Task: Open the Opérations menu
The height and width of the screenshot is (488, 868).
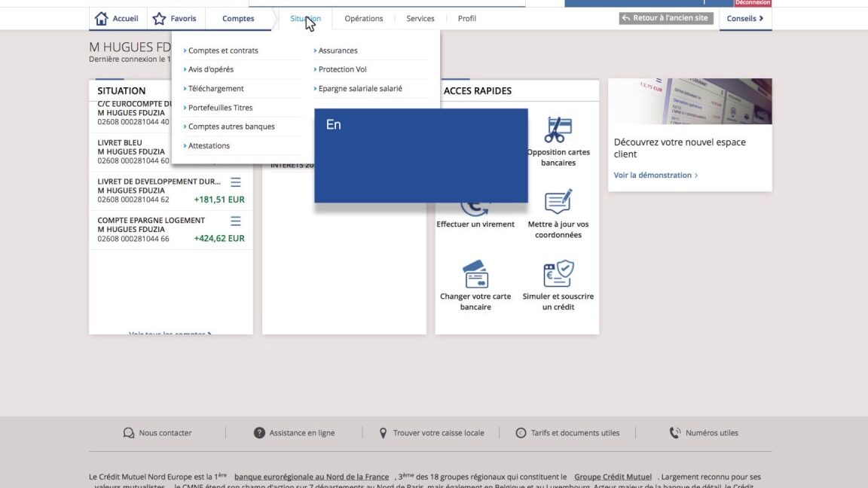Action: click(x=364, y=19)
